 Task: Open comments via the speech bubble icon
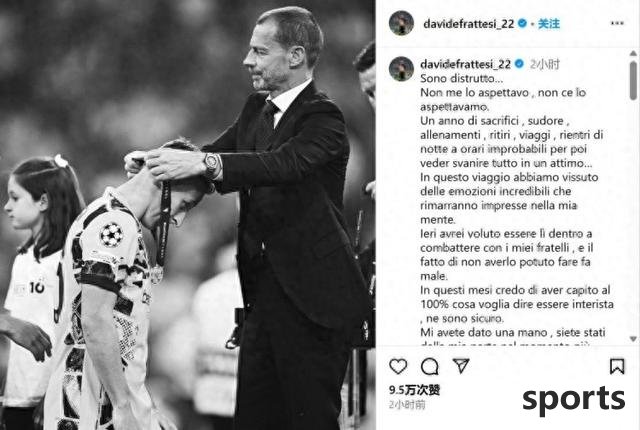pos(429,366)
